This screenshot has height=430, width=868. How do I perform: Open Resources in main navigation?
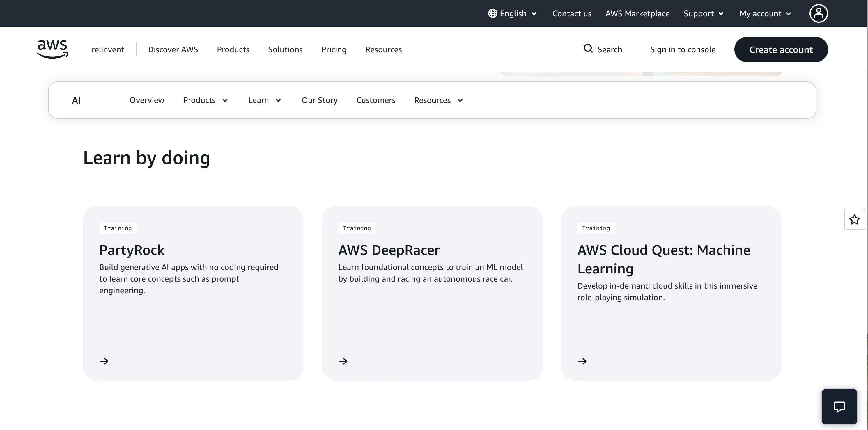click(x=383, y=49)
